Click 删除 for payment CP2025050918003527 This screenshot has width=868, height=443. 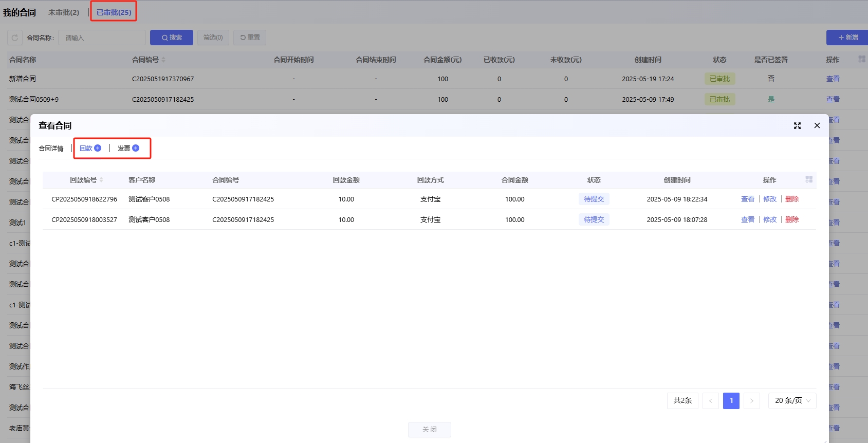(x=792, y=219)
